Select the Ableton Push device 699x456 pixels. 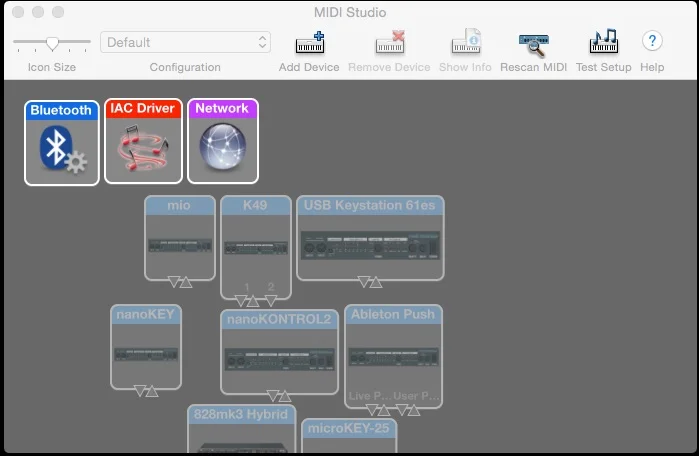(x=393, y=356)
